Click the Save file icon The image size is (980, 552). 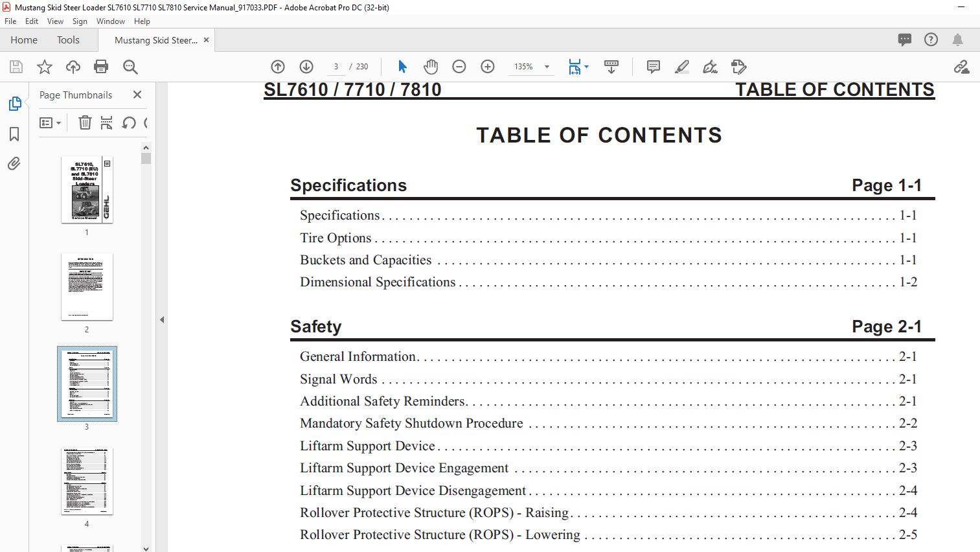click(x=16, y=67)
